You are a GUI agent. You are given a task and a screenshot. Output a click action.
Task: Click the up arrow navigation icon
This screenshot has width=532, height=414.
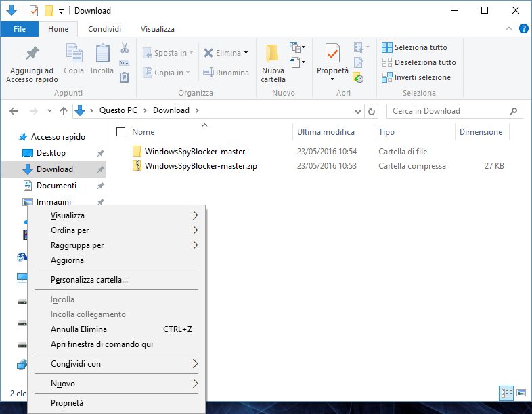[64, 111]
